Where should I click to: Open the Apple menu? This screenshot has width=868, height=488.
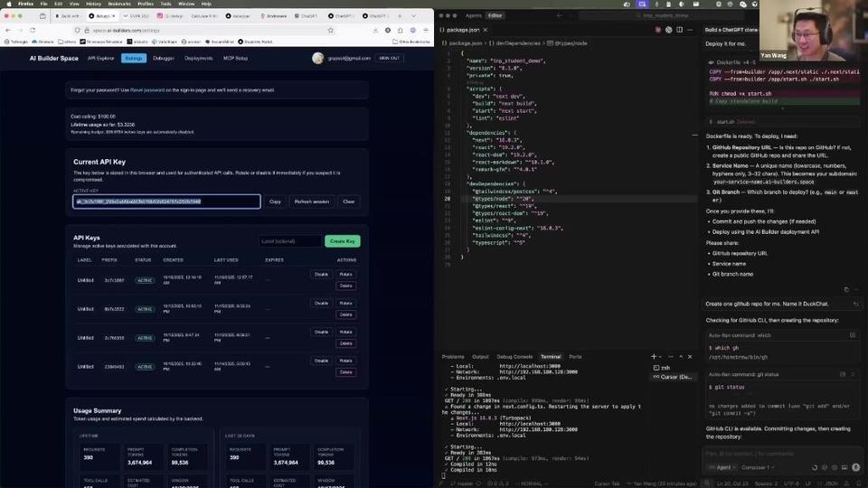pos(8,4)
